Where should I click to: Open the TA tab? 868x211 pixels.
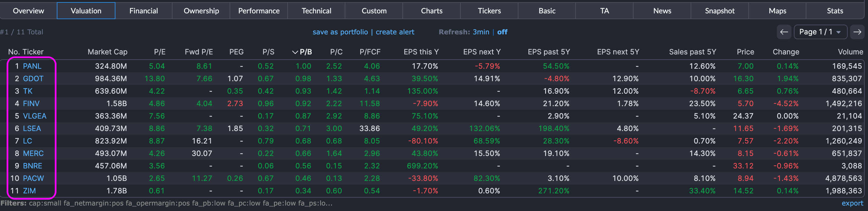(604, 11)
